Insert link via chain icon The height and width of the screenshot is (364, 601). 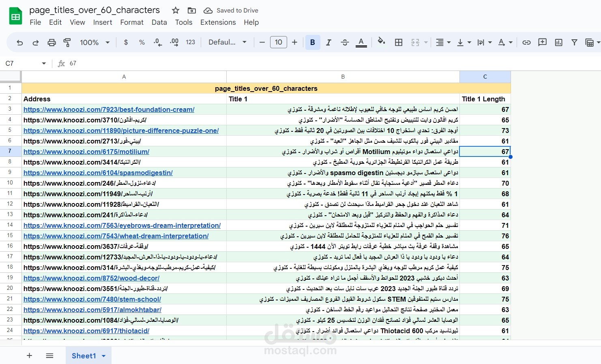tap(526, 42)
